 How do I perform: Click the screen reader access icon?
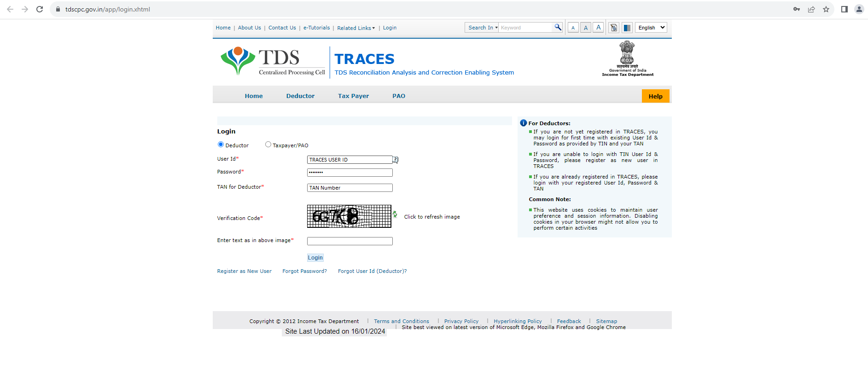coord(613,28)
